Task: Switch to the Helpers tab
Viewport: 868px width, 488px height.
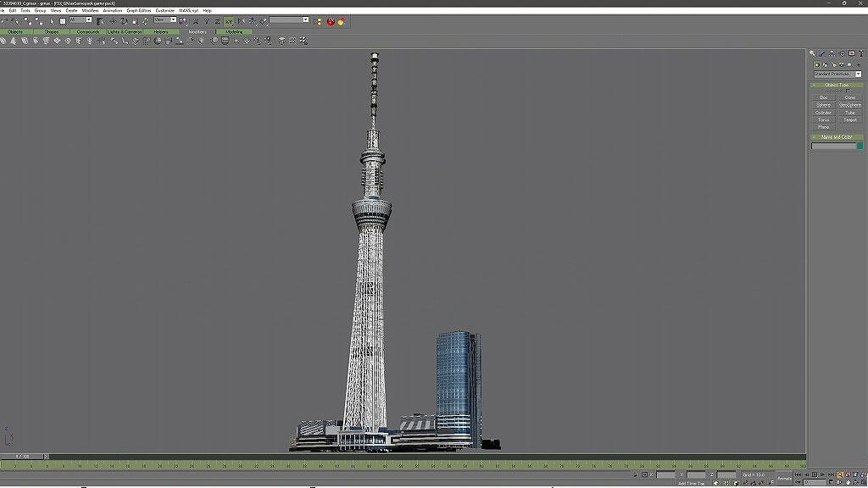Action: click(161, 32)
